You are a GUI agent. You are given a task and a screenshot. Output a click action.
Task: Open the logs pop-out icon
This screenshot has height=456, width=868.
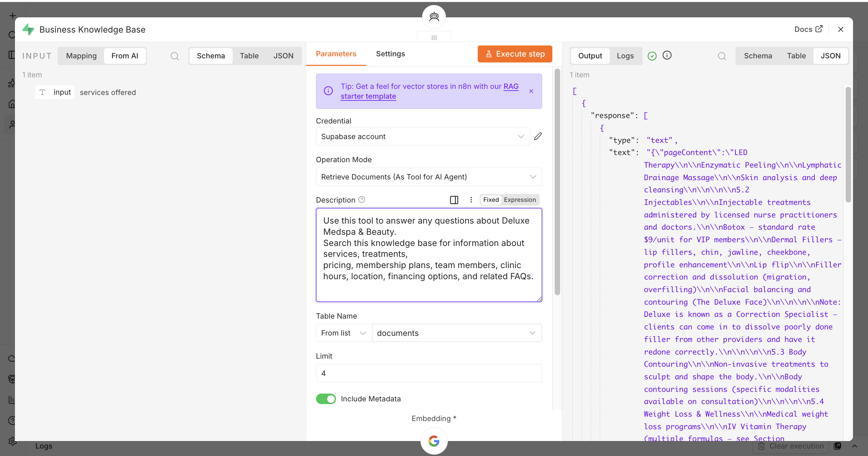[837, 446]
